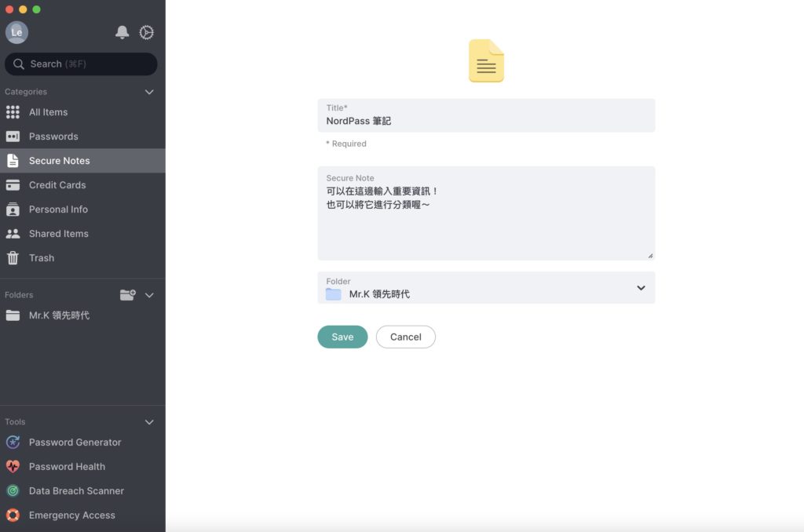
Task: Click the Data Breach Scanner icon
Action: point(13,491)
